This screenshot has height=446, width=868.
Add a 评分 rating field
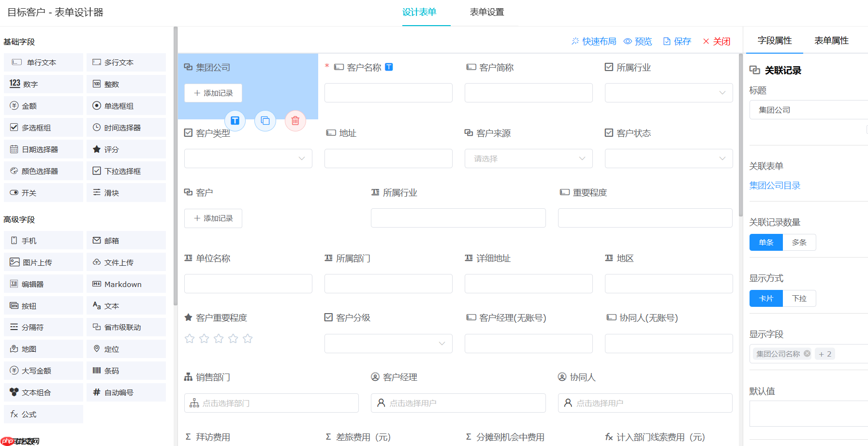tap(126, 149)
